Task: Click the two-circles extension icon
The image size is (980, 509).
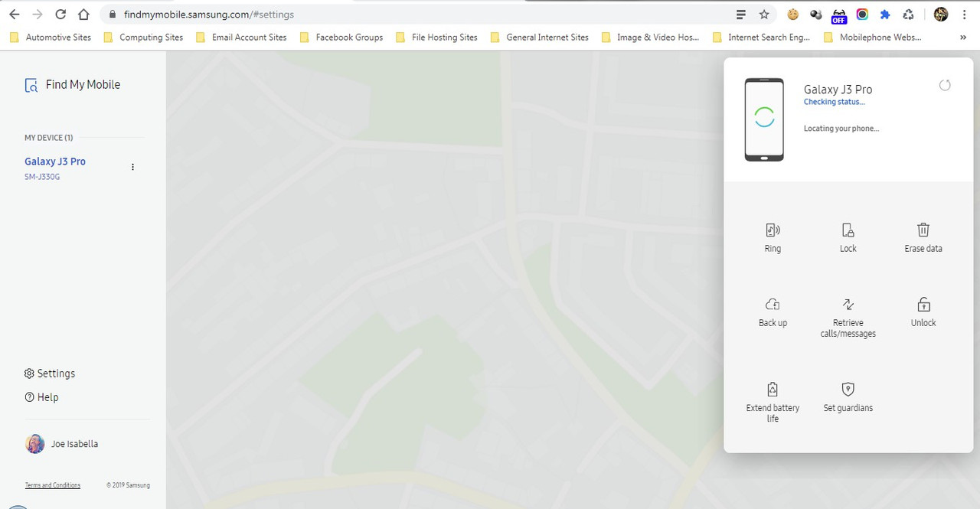Action: [x=816, y=15]
